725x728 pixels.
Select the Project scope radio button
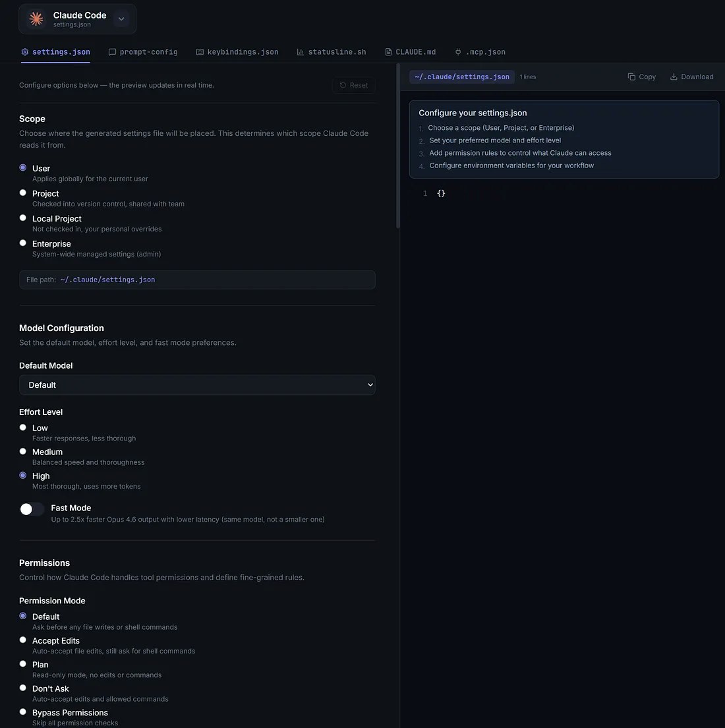coord(22,192)
